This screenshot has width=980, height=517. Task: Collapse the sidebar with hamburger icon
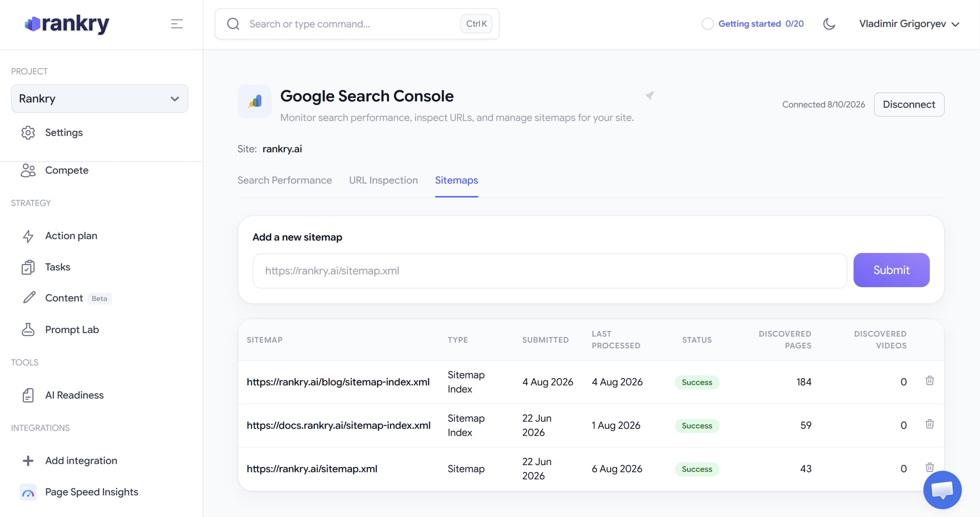[x=177, y=24]
